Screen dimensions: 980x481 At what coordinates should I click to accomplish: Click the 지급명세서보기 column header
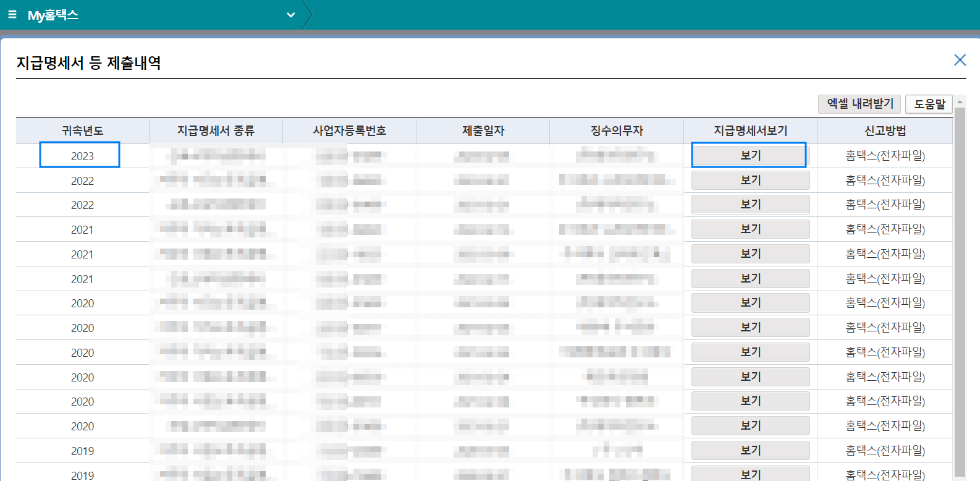(x=751, y=130)
